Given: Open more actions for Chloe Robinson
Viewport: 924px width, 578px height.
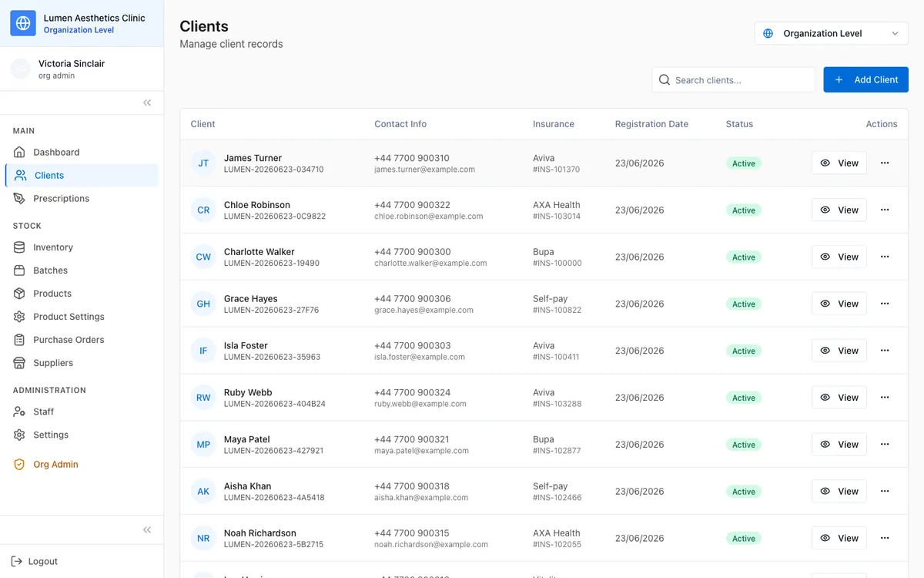Looking at the screenshot, I should pyautogui.click(x=885, y=210).
